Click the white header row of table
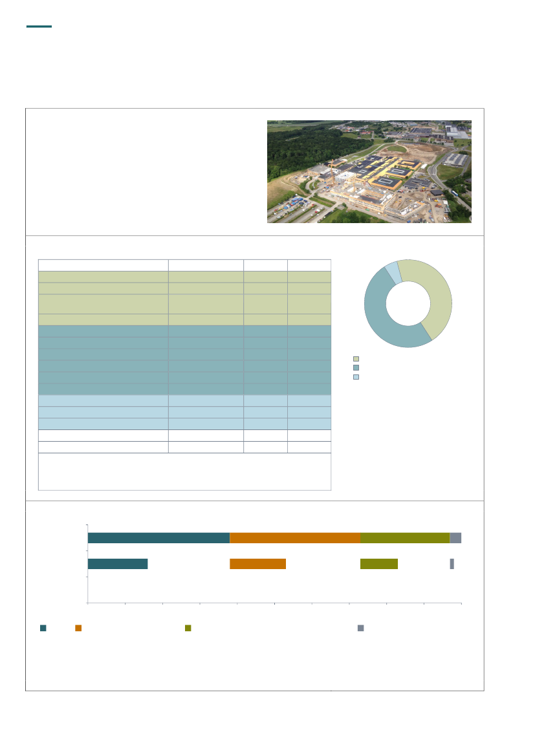The image size is (535, 756). point(184,265)
